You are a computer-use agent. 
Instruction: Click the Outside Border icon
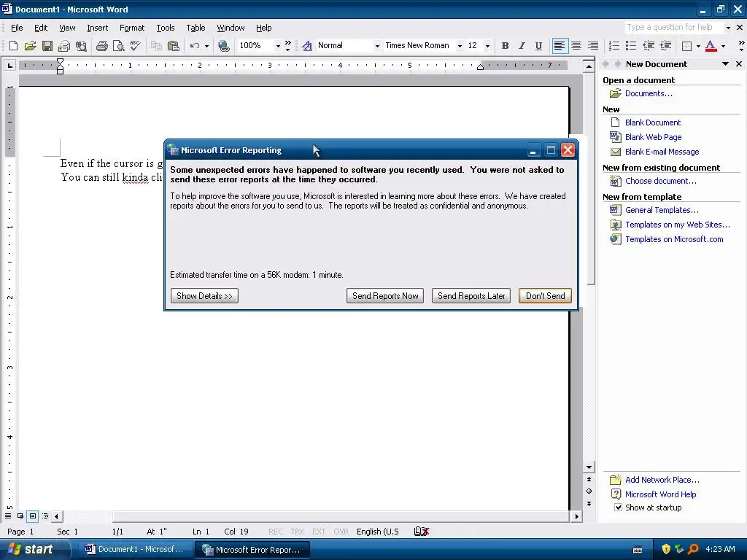(687, 46)
